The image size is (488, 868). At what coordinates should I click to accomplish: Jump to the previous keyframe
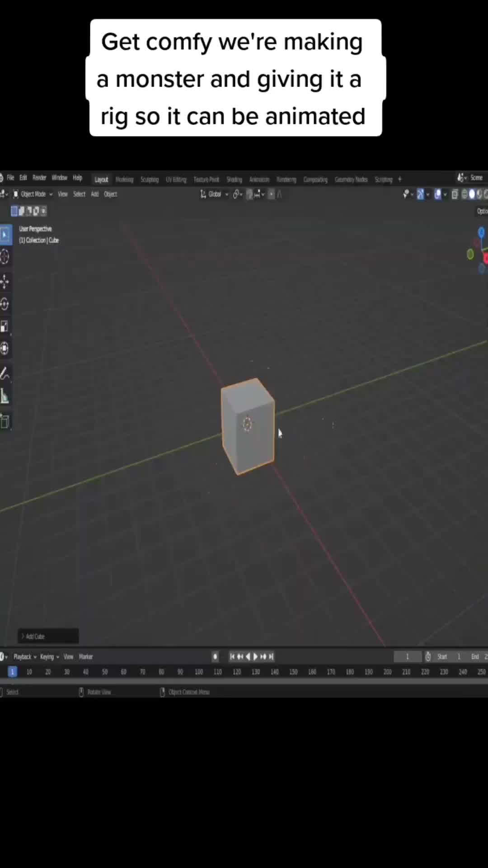tap(240, 656)
